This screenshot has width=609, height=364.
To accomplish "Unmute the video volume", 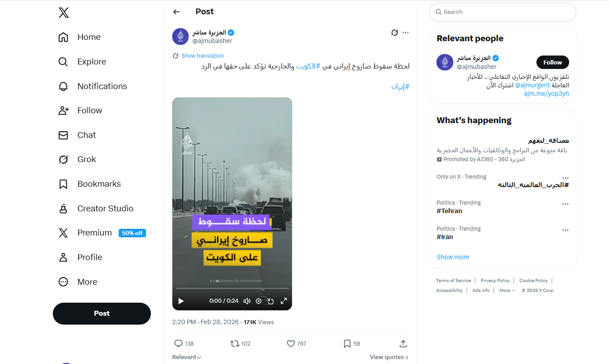I will (x=246, y=301).
